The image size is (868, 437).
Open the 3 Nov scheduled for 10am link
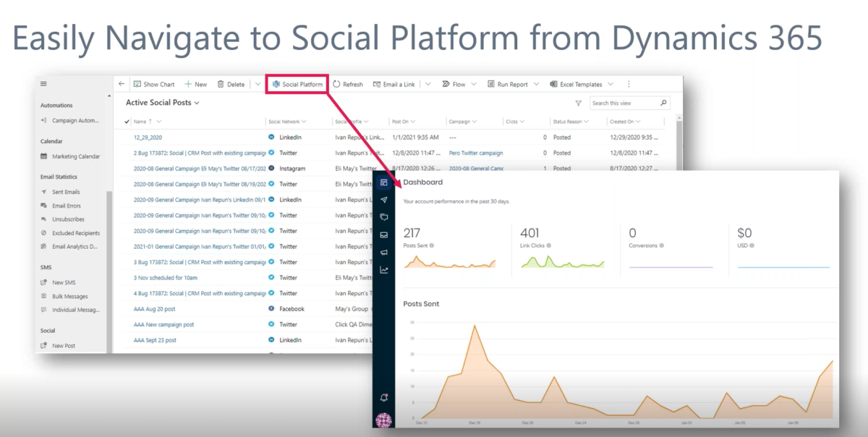point(166,277)
